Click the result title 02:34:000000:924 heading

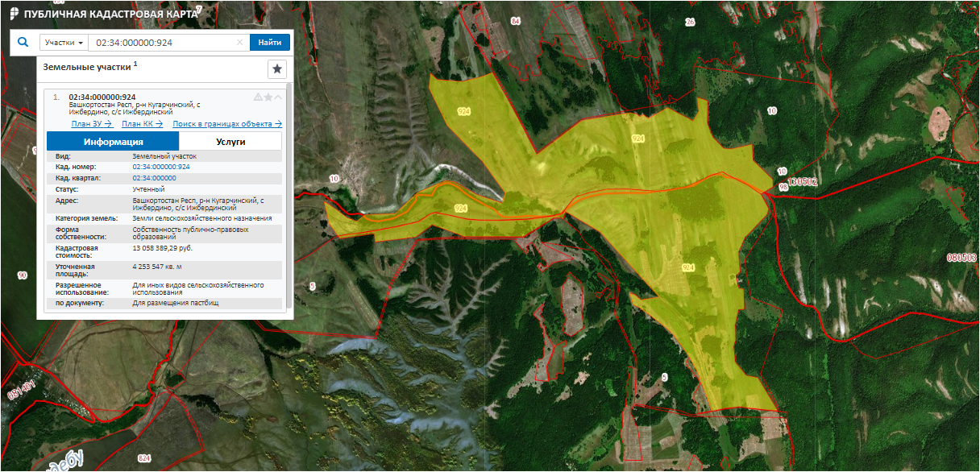tap(102, 97)
